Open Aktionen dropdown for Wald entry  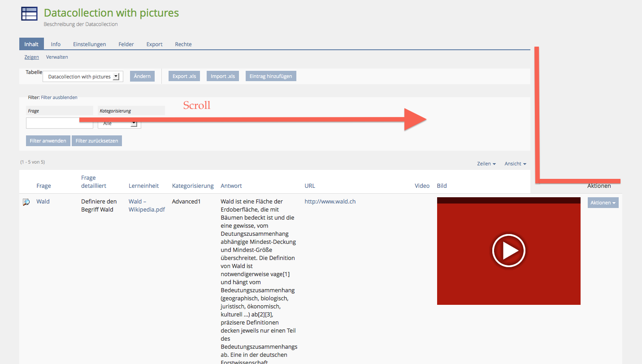click(x=603, y=203)
